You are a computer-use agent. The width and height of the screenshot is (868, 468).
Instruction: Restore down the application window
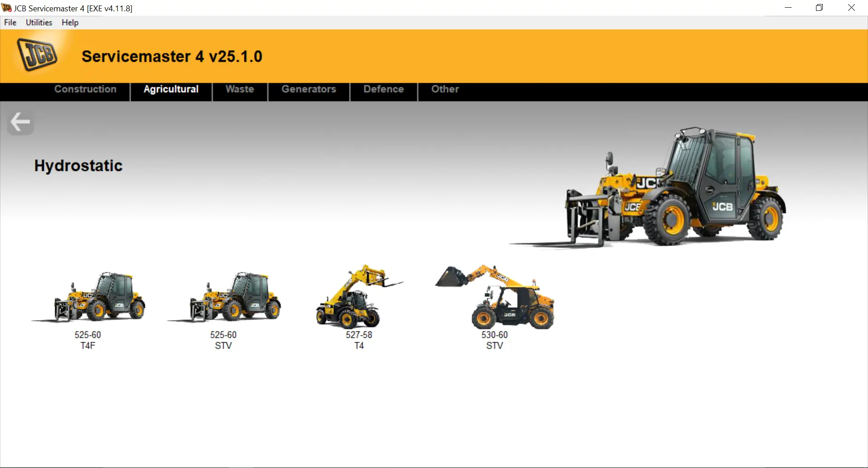click(819, 8)
